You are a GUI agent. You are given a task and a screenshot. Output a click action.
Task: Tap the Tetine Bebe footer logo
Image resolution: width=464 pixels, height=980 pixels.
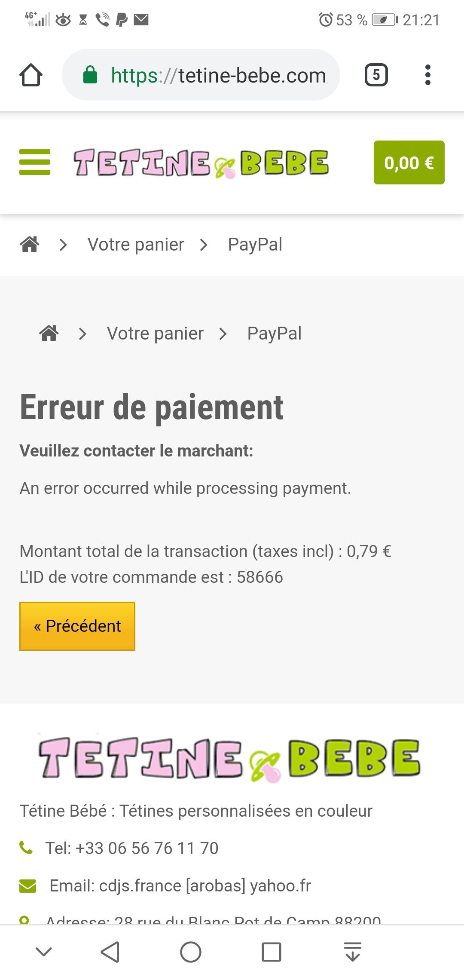coord(229,758)
